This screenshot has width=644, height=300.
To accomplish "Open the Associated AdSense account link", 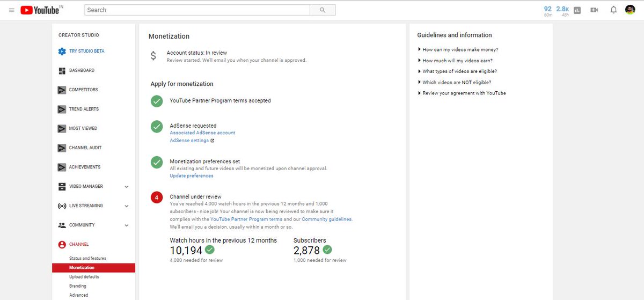I will pyautogui.click(x=202, y=133).
